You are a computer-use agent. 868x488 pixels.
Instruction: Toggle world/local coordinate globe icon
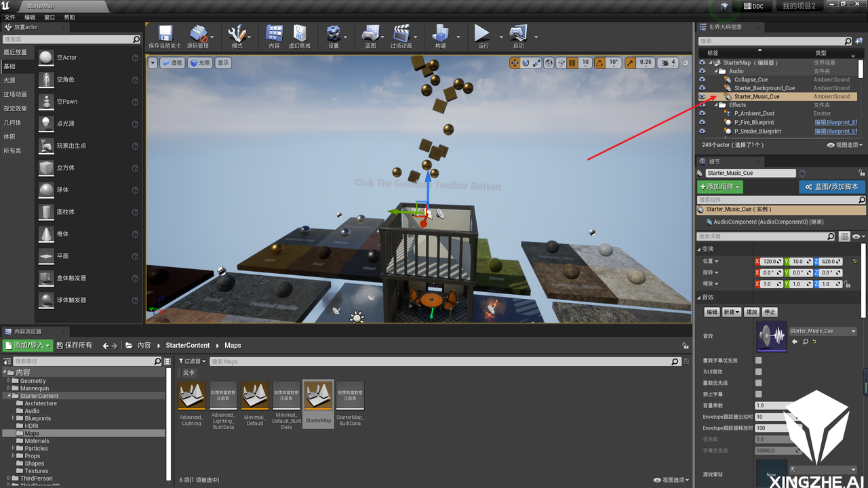549,62
